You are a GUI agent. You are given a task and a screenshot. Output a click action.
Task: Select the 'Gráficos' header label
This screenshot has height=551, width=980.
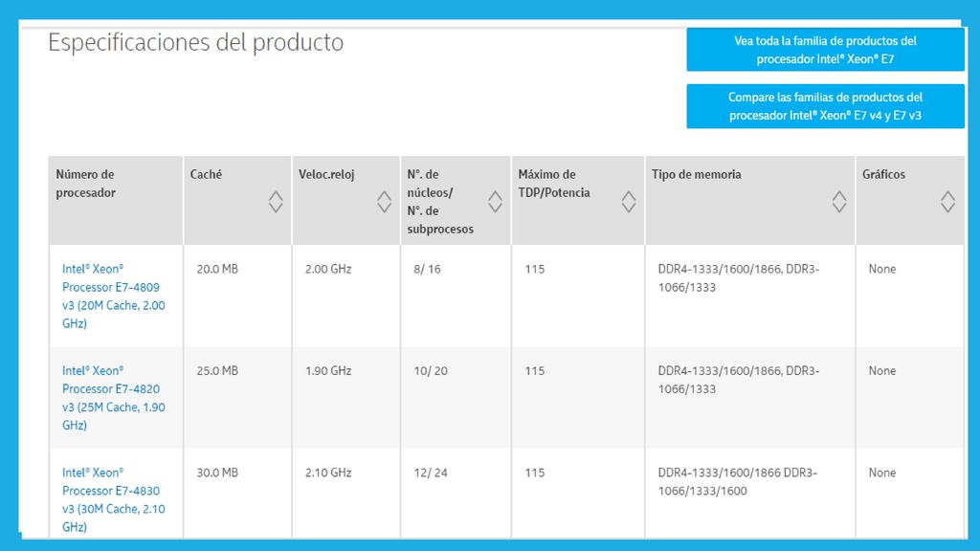(x=883, y=174)
